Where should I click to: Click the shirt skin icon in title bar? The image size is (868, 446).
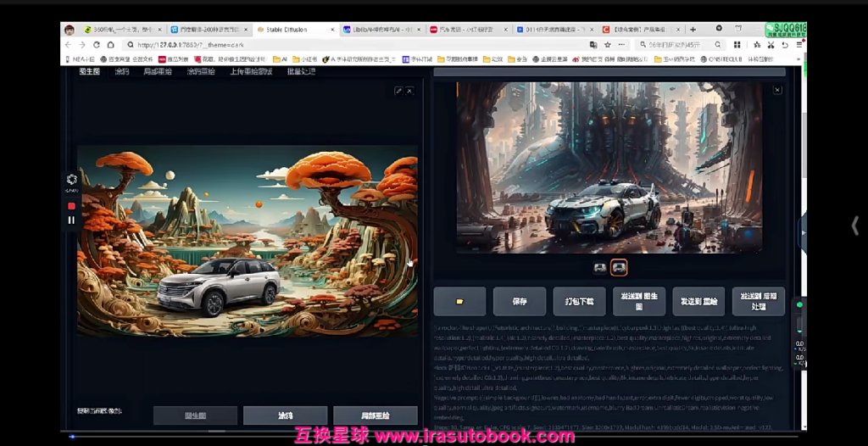738,28
